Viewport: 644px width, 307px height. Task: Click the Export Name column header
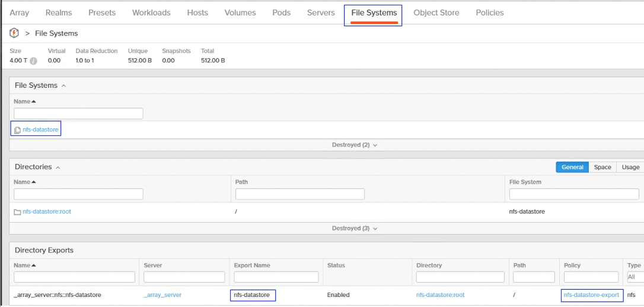(x=252, y=265)
